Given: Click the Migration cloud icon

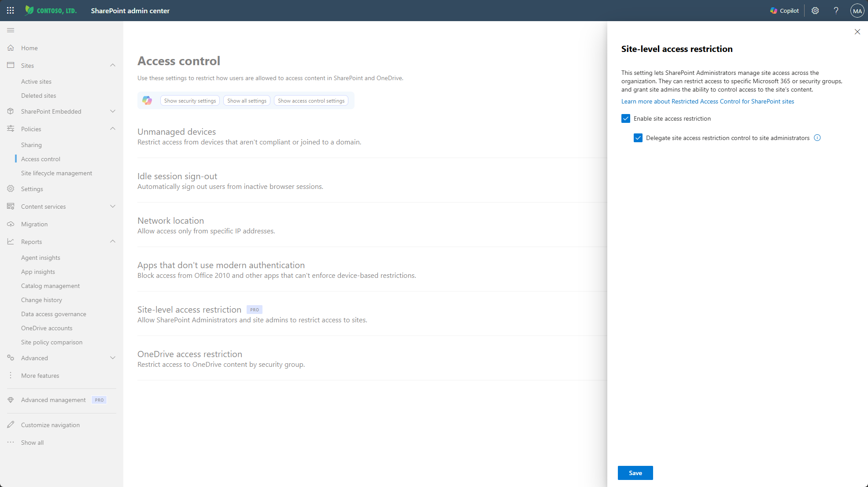Looking at the screenshot, I should (11, 224).
